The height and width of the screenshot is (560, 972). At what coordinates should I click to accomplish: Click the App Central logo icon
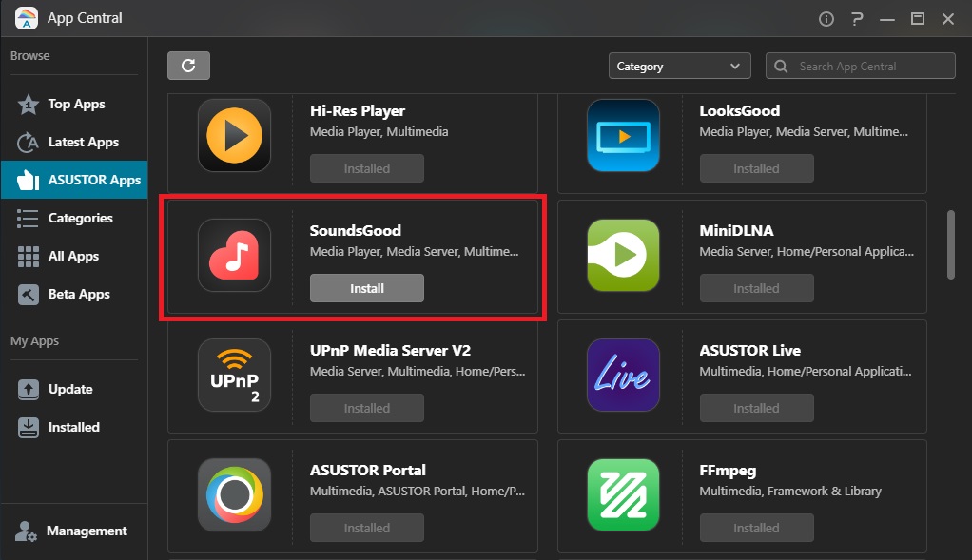[26, 18]
